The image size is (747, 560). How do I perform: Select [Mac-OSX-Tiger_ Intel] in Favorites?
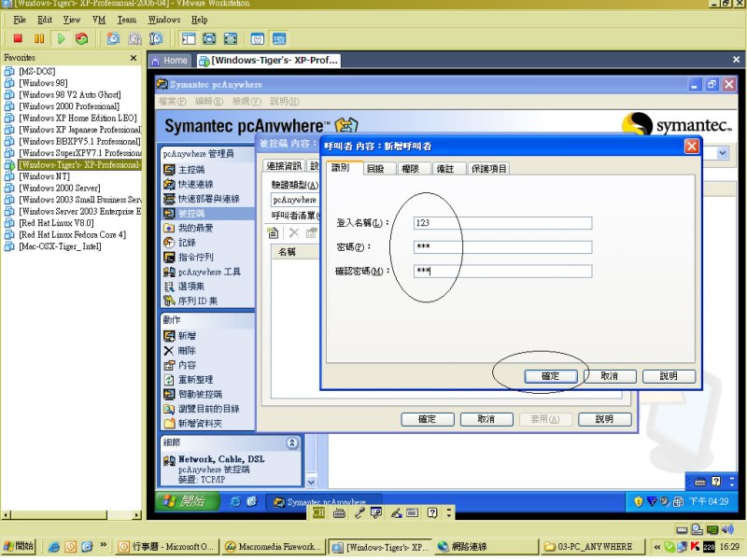point(60,246)
